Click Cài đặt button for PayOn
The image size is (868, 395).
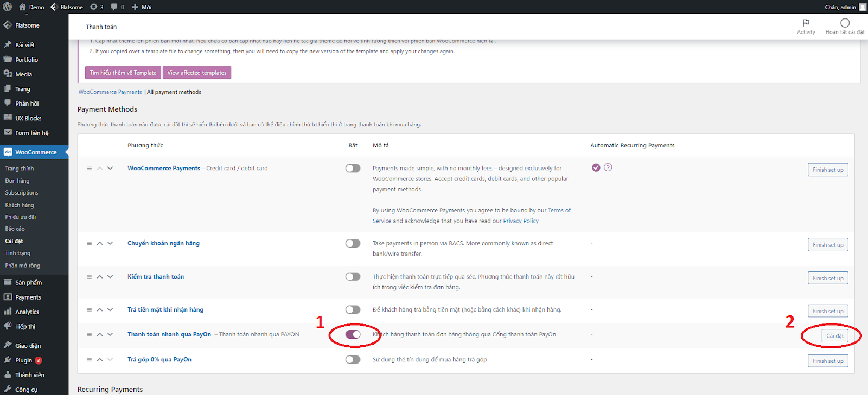tap(835, 336)
